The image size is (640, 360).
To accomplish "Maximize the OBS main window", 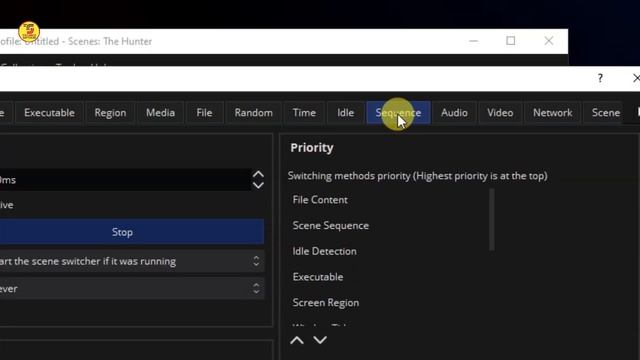I will (x=511, y=41).
